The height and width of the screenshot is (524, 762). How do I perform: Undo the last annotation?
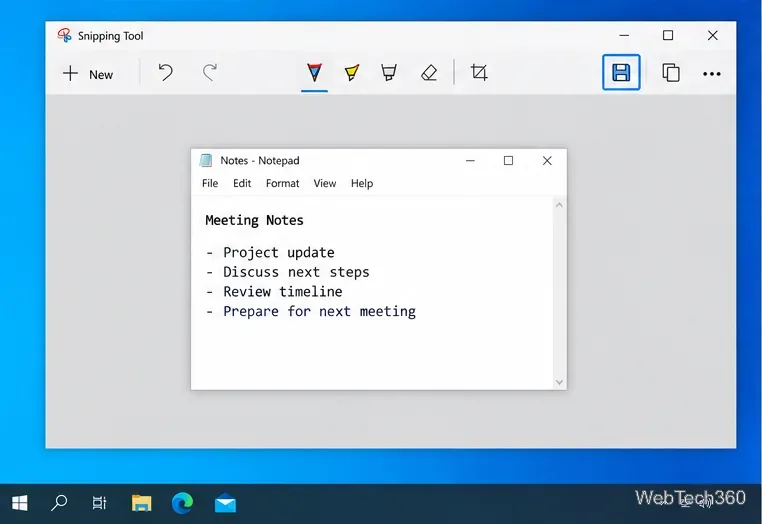tap(165, 73)
